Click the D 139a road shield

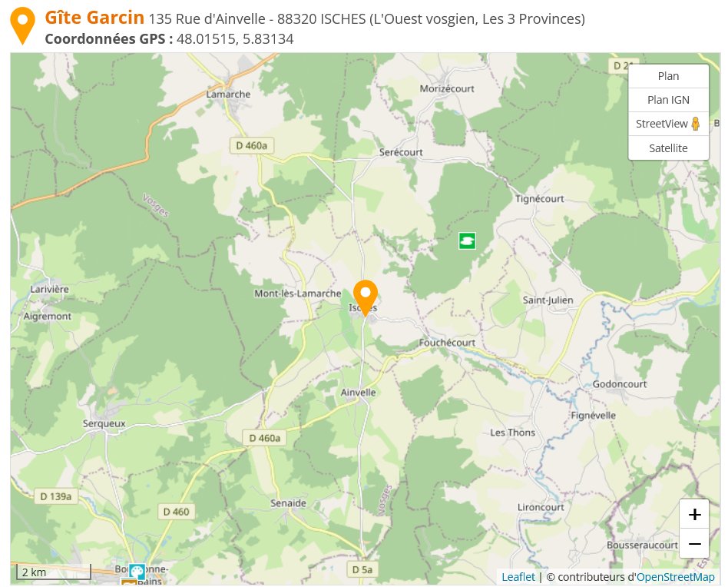56,496
